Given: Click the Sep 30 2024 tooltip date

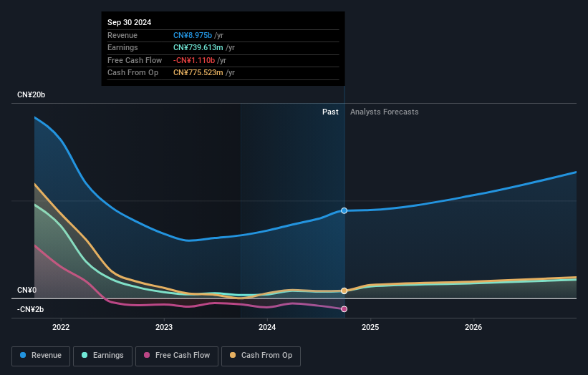Looking at the screenshot, I should [130, 22].
